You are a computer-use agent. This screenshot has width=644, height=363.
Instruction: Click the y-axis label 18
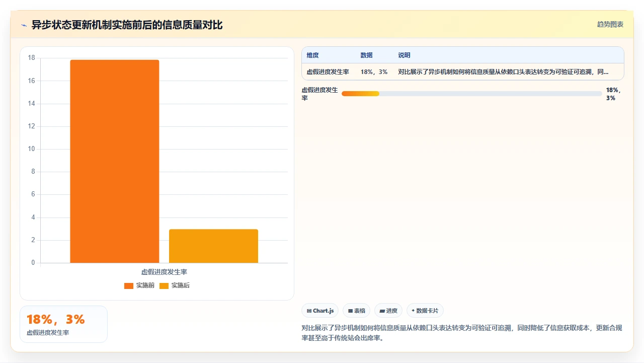coord(32,58)
